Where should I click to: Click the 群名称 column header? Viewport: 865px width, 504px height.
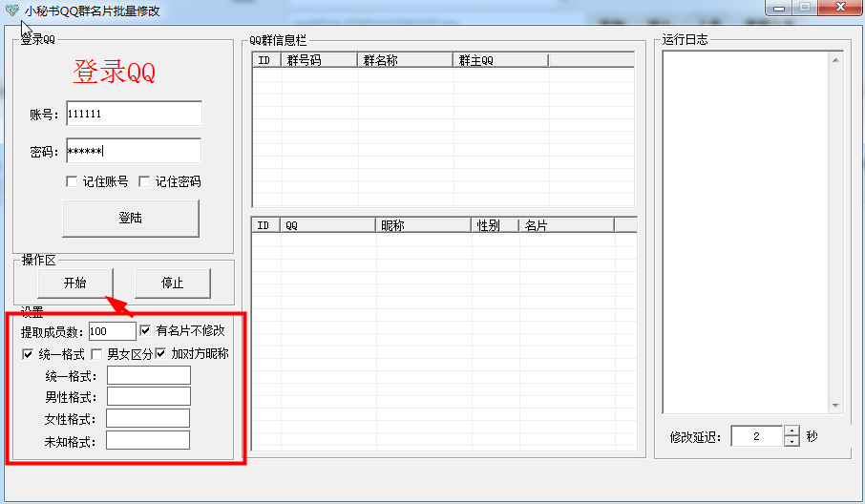tap(406, 60)
